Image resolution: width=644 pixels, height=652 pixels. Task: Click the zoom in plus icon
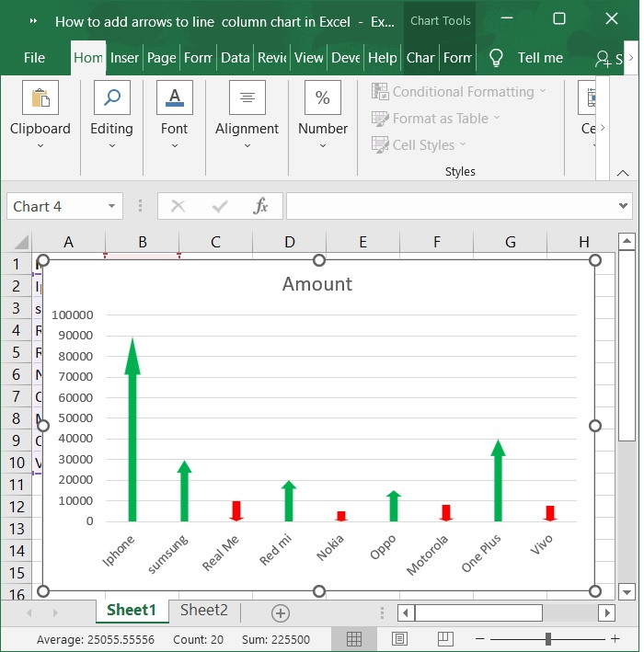615,639
